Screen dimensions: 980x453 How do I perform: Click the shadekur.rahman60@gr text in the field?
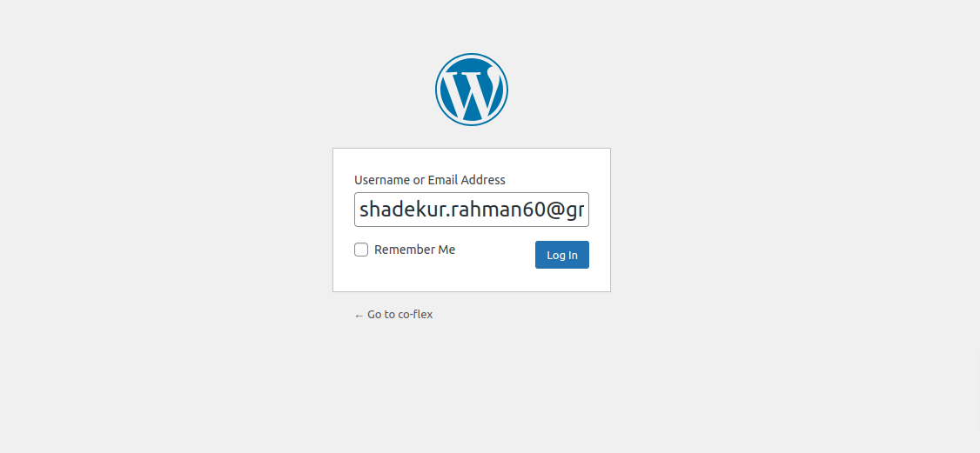click(471, 210)
